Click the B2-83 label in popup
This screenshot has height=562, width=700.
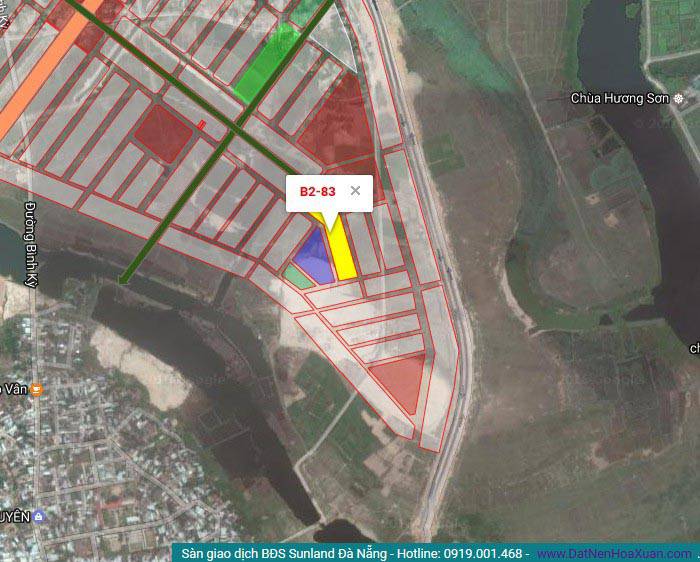[x=317, y=192]
